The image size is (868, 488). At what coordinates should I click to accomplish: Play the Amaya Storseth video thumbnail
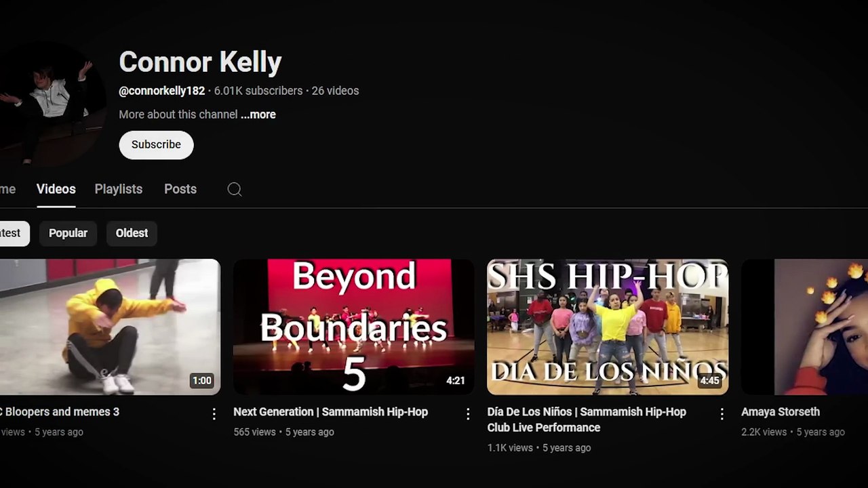click(x=804, y=327)
